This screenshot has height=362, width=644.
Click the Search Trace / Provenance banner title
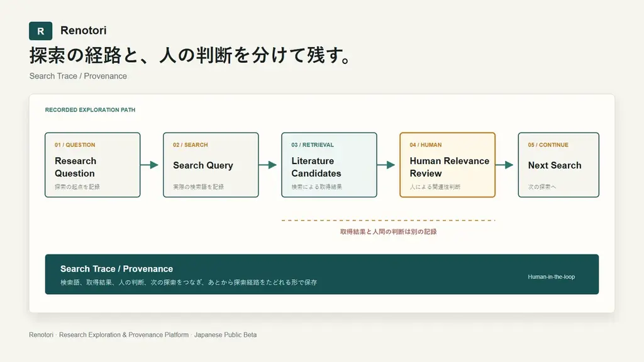pos(116,269)
